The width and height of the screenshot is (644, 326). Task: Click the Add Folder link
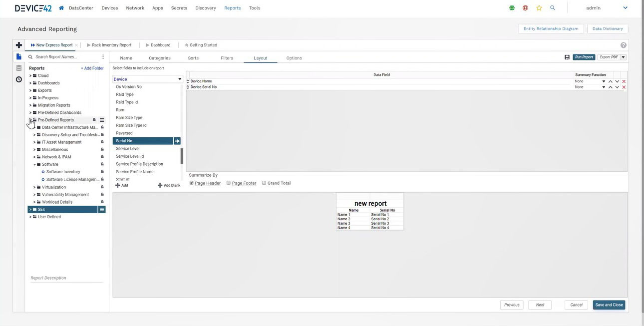(x=92, y=68)
